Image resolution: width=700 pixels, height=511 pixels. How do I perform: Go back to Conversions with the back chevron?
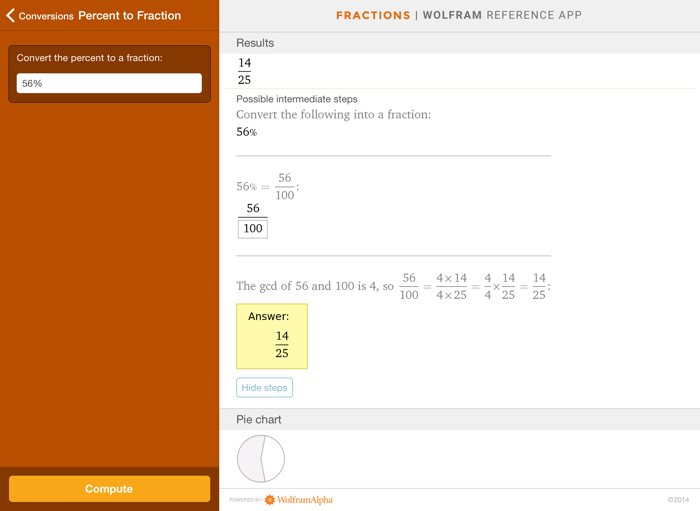point(10,16)
